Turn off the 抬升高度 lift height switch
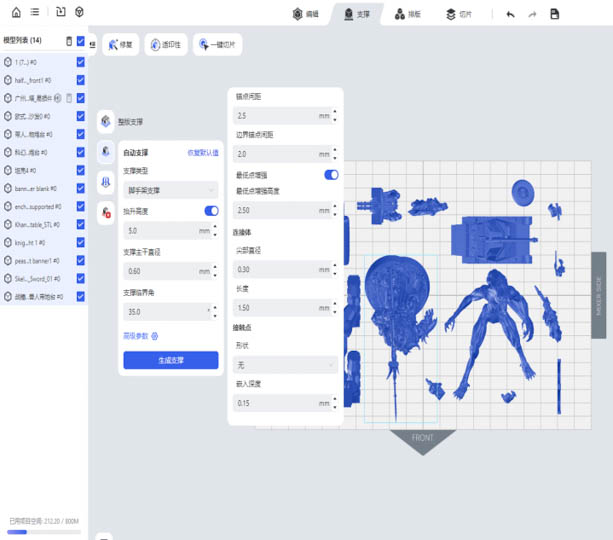This screenshot has width=613, height=540. [x=212, y=211]
